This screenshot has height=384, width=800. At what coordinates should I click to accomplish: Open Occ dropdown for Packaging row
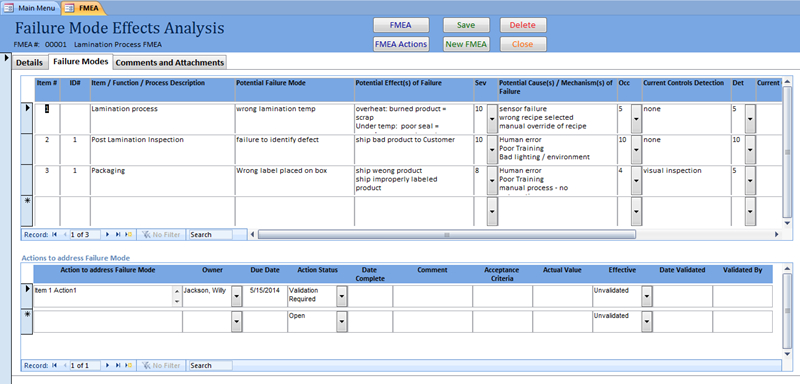tap(636, 181)
